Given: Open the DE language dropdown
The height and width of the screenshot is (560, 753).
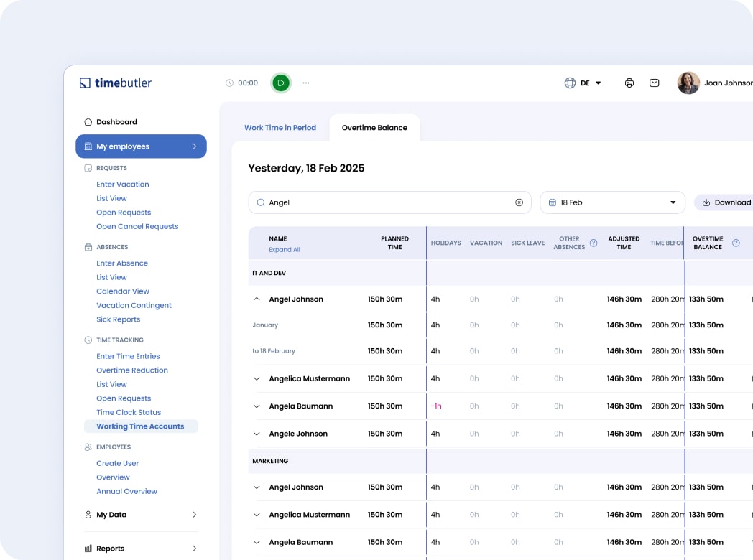Looking at the screenshot, I should [583, 83].
